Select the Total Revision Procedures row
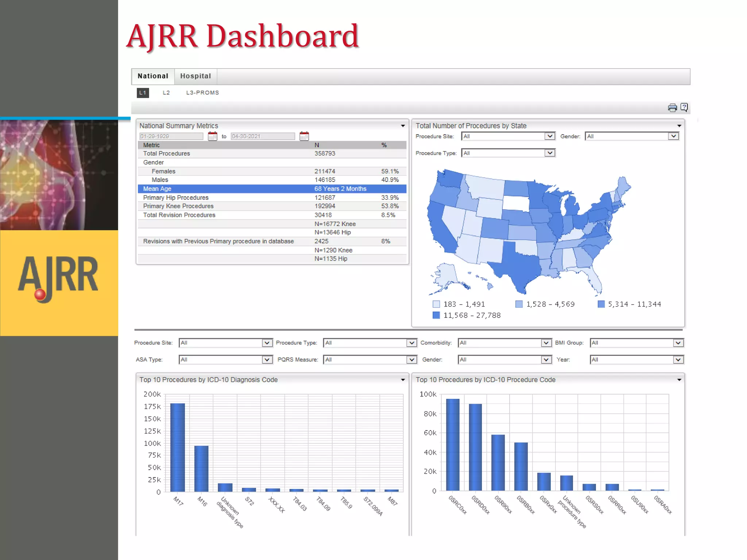 click(x=272, y=215)
